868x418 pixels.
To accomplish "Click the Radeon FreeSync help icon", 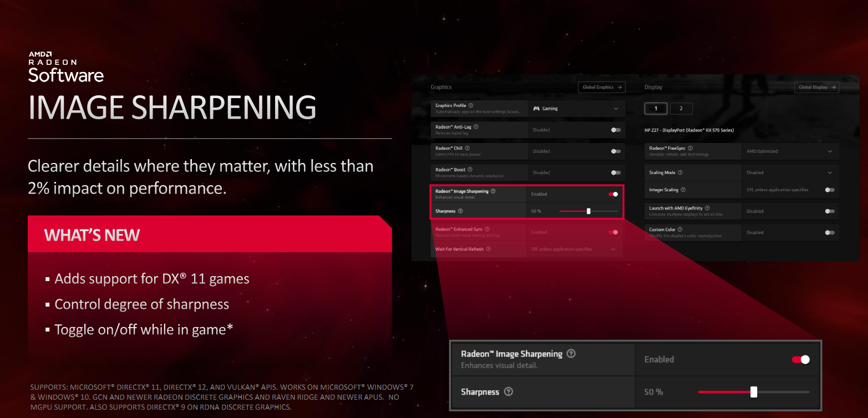I will tap(691, 147).
